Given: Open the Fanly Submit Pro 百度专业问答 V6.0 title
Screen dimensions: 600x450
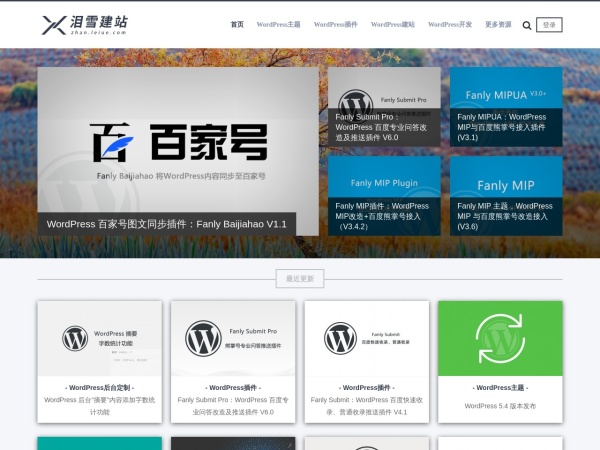Looking at the screenshot, I should coord(233,406).
